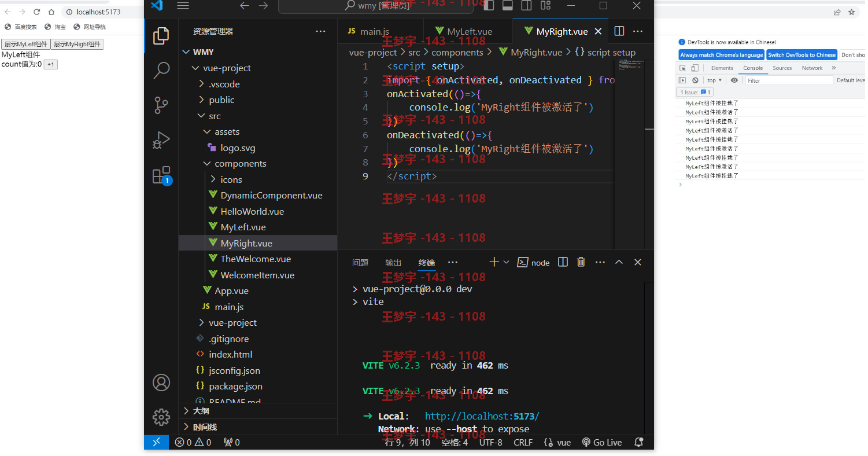Click the DevTools console Filter field
This screenshot has height=456, width=868.
[x=789, y=80]
